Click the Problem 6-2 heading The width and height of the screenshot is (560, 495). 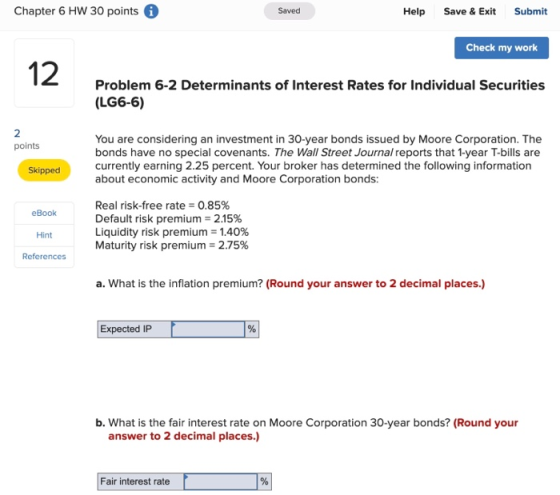pos(320,94)
